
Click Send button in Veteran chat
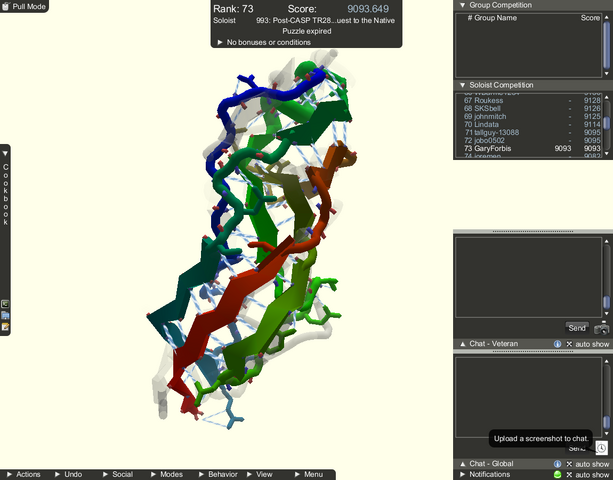(577, 328)
